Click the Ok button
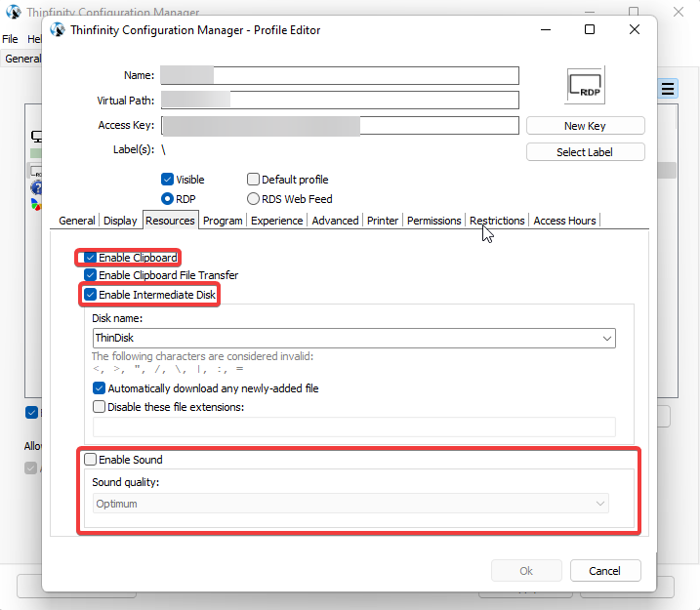The image size is (700, 610). click(x=526, y=571)
